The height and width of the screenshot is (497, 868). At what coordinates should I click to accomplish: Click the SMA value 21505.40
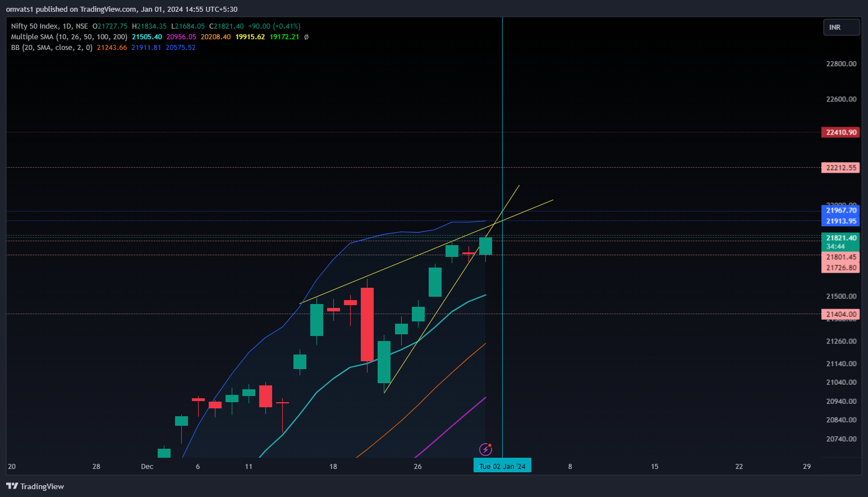(x=147, y=37)
